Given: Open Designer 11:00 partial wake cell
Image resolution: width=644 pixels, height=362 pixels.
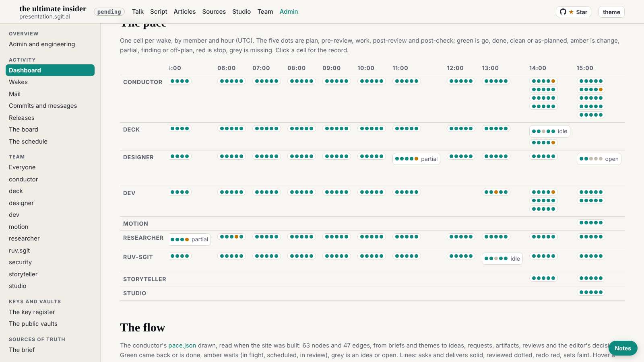Looking at the screenshot, I should coord(416,159).
